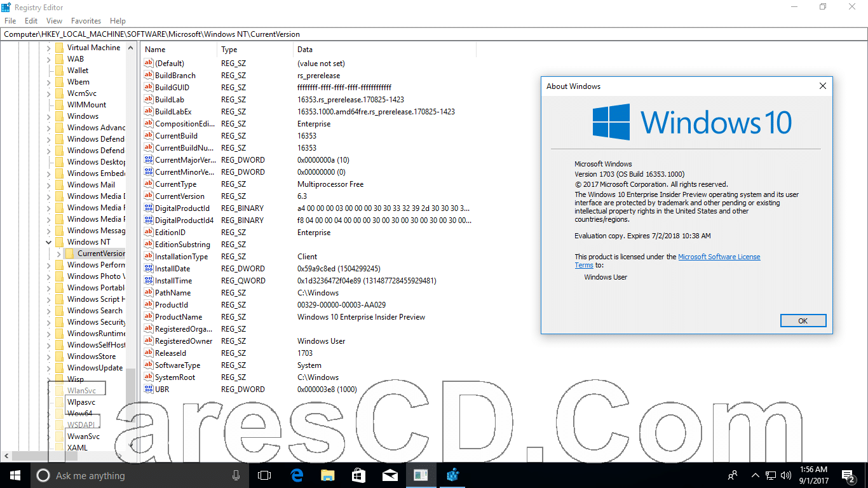Open File Explorer from taskbar
Screen dimensions: 868x488
(327, 475)
